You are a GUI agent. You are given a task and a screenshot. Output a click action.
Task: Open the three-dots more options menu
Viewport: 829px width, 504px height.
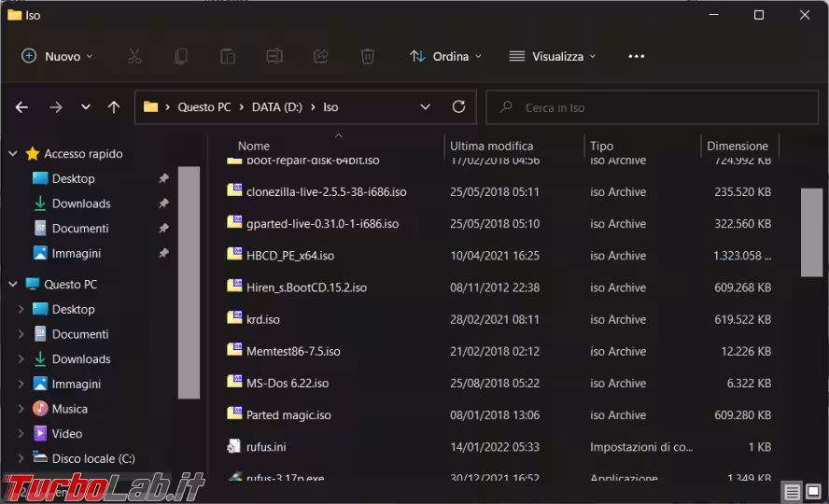[637, 56]
